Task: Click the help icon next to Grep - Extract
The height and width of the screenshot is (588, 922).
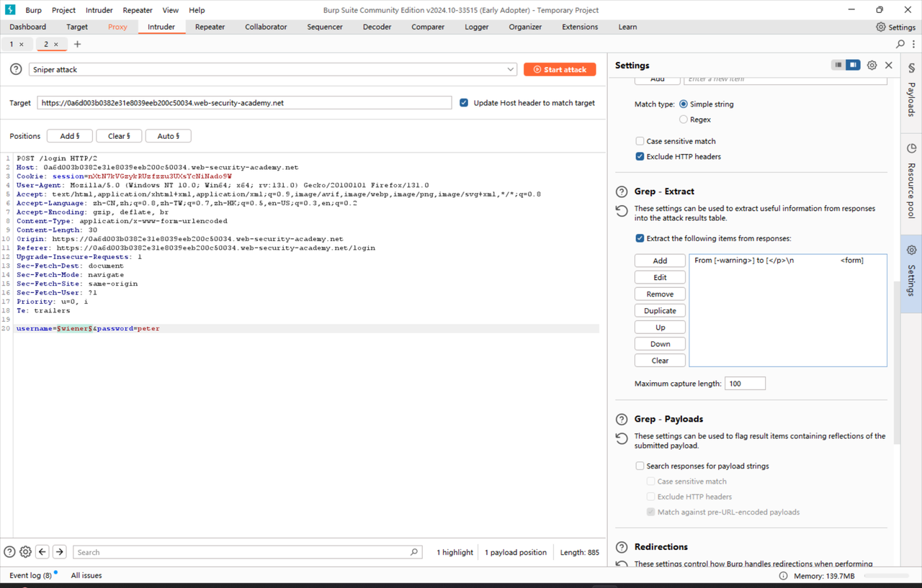Action: [622, 191]
